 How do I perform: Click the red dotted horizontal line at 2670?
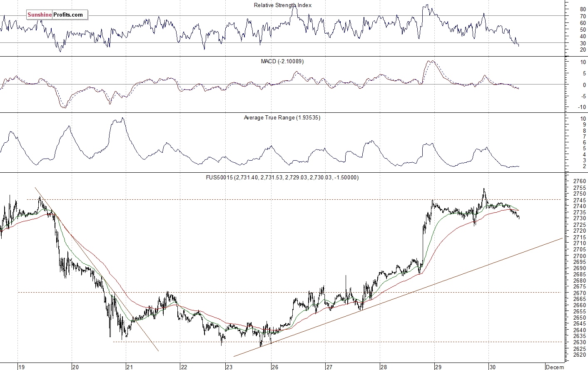(290, 292)
